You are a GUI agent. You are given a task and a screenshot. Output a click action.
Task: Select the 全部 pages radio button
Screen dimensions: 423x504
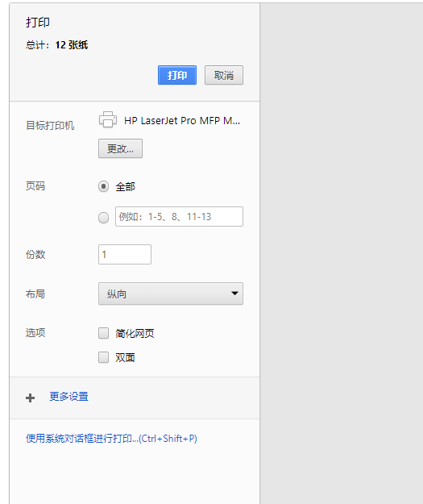pos(103,186)
